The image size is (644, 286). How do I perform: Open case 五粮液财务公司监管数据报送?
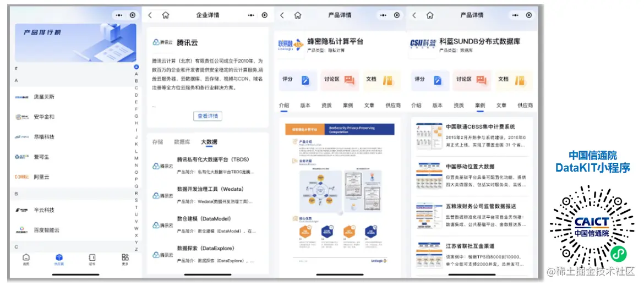[472, 216]
